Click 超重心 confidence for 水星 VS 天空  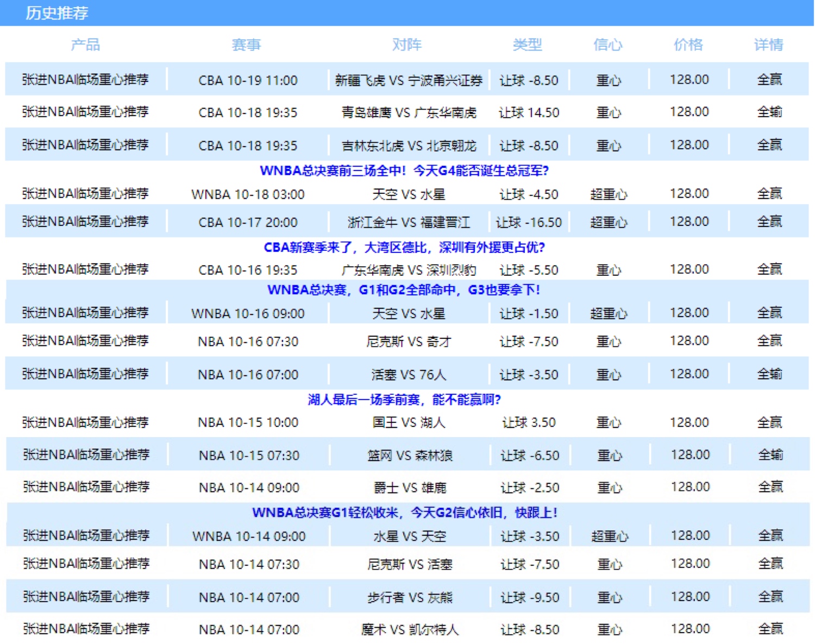[x=610, y=536]
